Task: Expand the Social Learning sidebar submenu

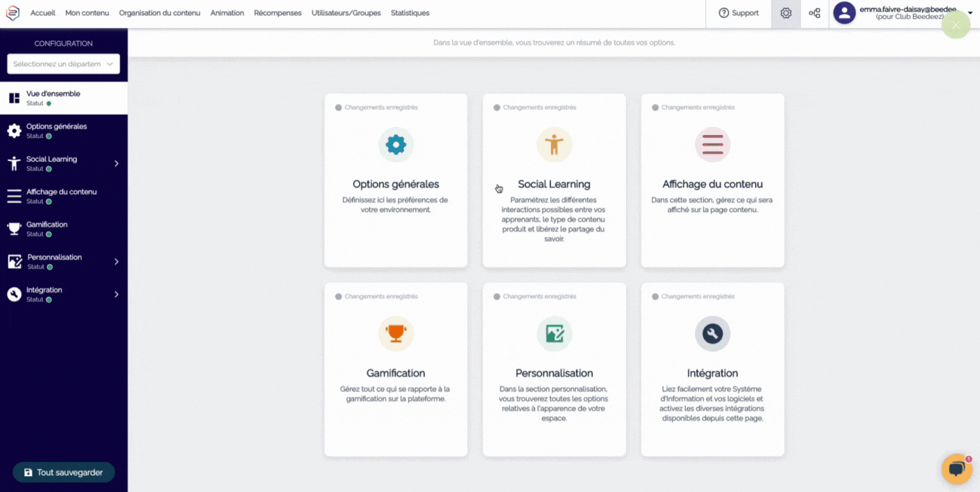Action: tap(116, 164)
